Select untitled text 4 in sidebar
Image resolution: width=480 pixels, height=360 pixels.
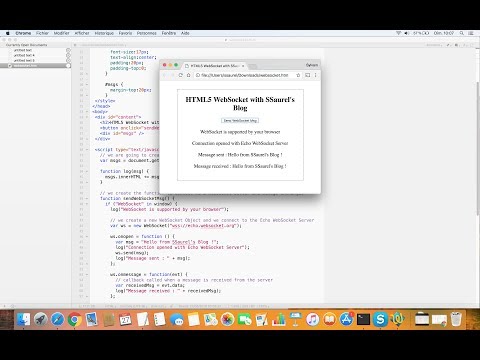coord(35,55)
